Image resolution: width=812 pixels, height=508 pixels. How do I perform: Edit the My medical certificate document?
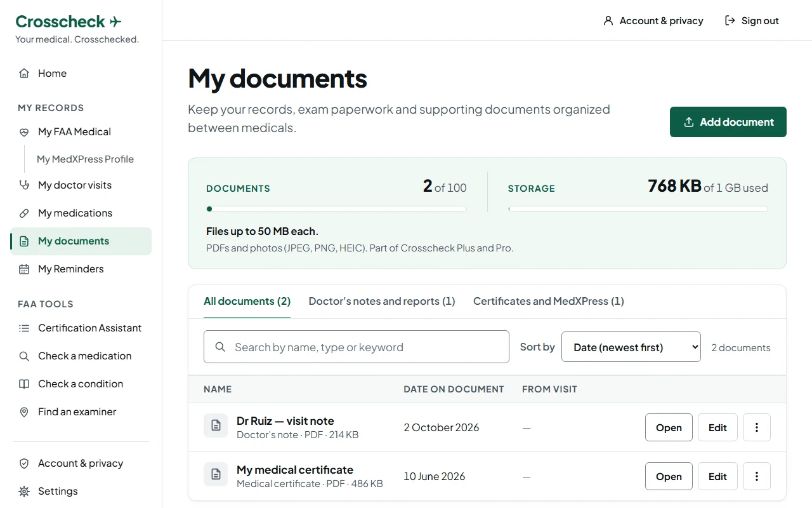[717, 476]
